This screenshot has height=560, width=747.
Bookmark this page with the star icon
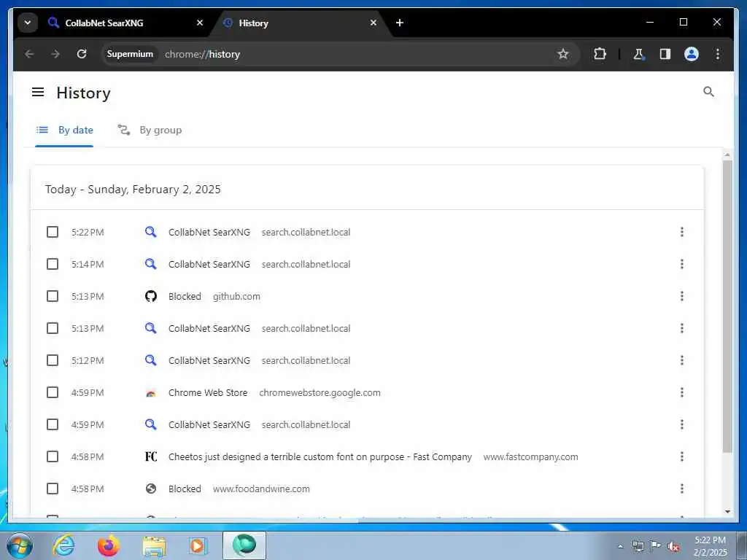(x=562, y=54)
